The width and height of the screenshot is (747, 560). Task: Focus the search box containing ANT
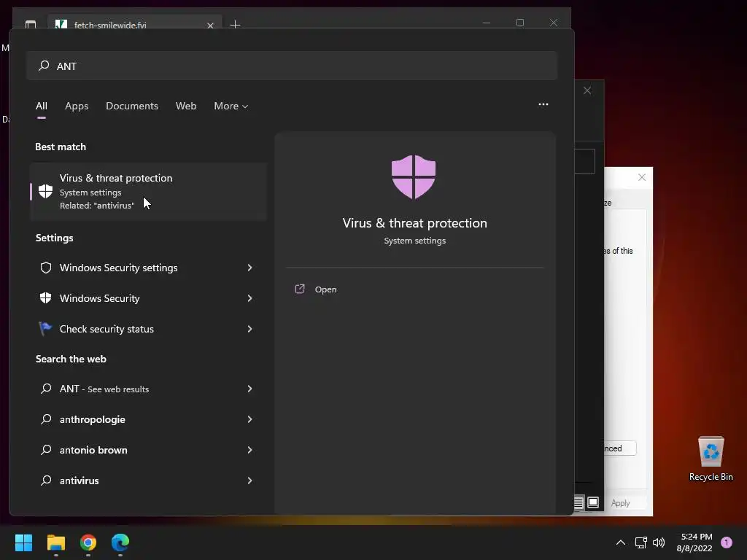coord(292,66)
